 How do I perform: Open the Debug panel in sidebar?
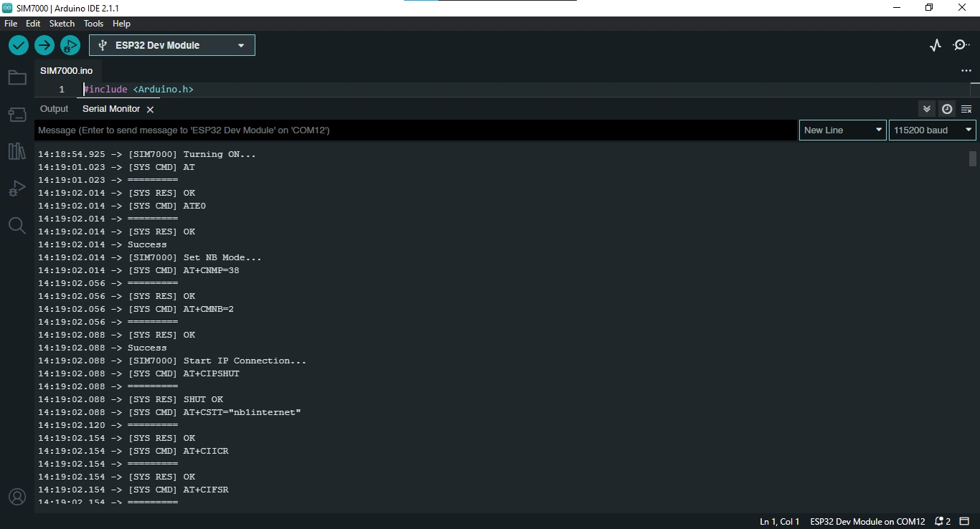click(x=17, y=189)
